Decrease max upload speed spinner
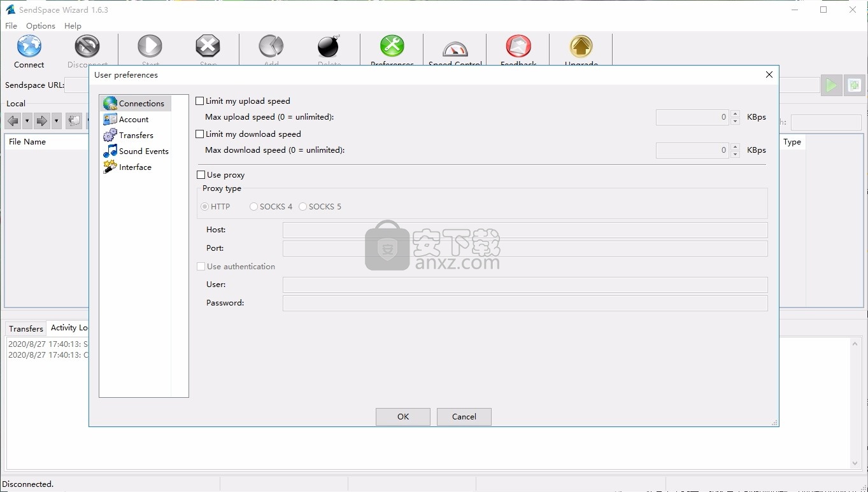The width and height of the screenshot is (868, 492). [735, 121]
